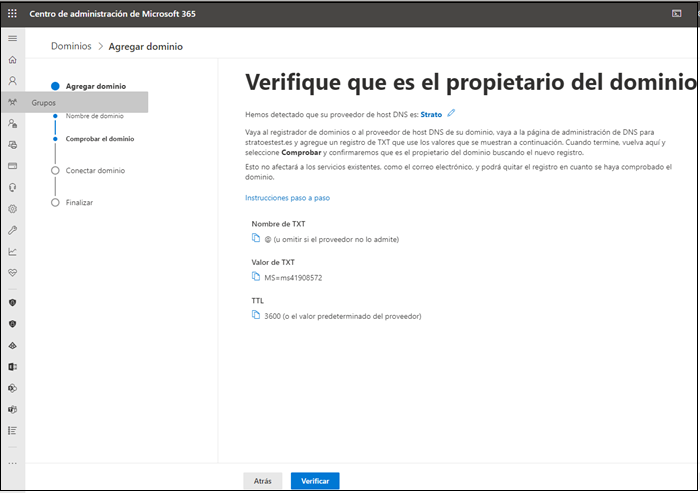Viewport: 700px width, 493px height.
Task: Open Azure Active Directory diamond icon
Action: pos(12,346)
